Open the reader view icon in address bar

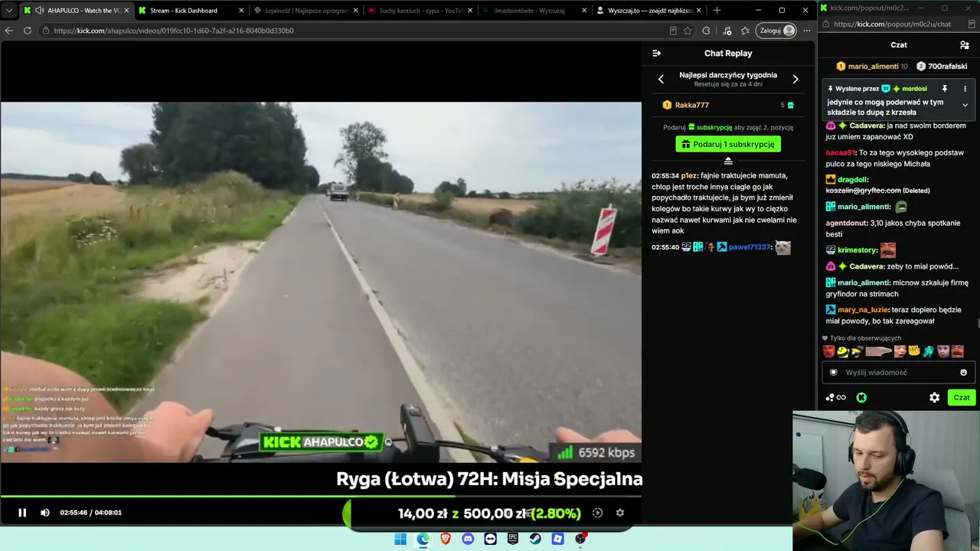point(673,31)
